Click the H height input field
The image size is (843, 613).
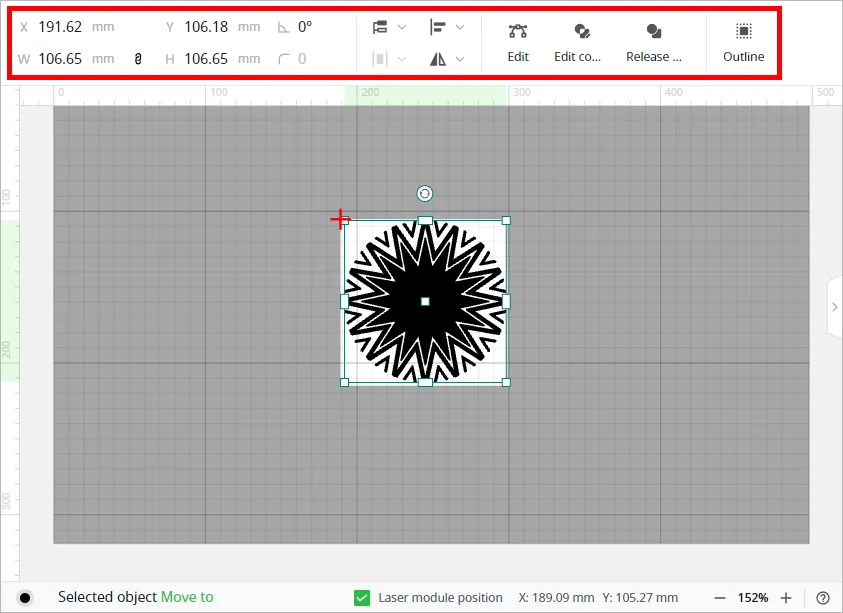(x=206, y=59)
